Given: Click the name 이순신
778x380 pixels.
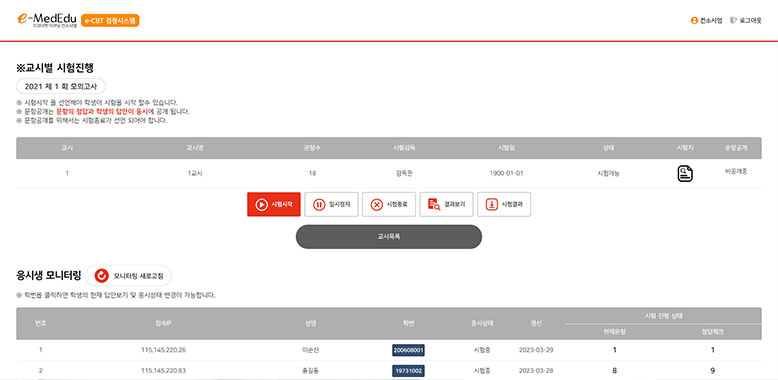Looking at the screenshot, I should [x=311, y=350].
